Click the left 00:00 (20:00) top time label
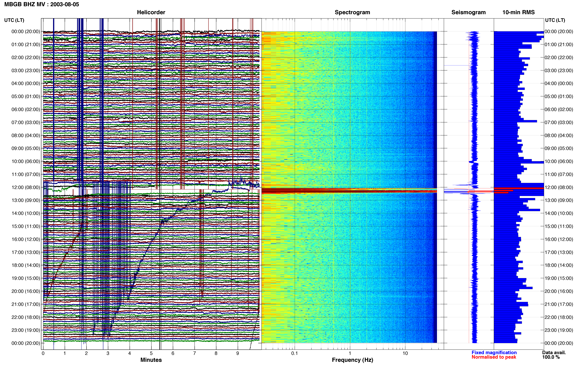588x368 pixels. coord(26,31)
